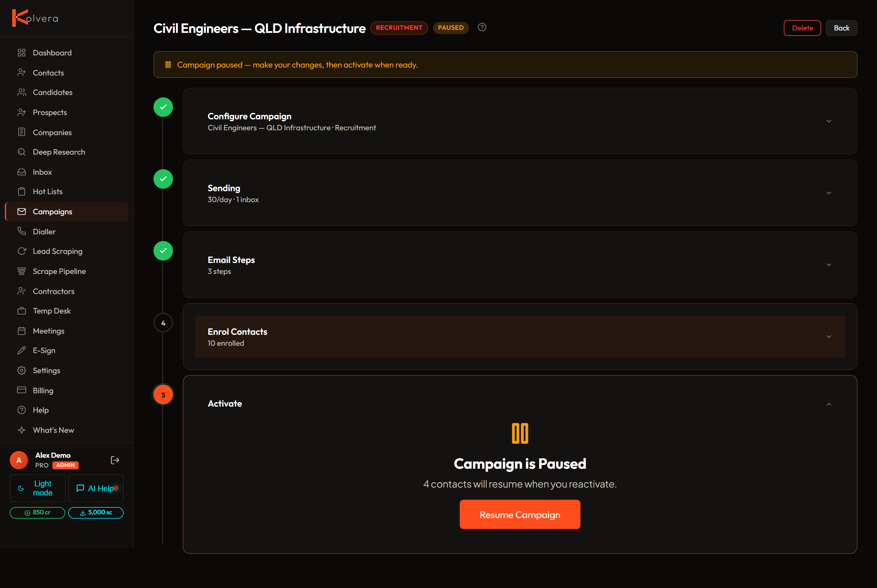Open AI Help chat
The height and width of the screenshot is (588, 877).
click(96, 488)
